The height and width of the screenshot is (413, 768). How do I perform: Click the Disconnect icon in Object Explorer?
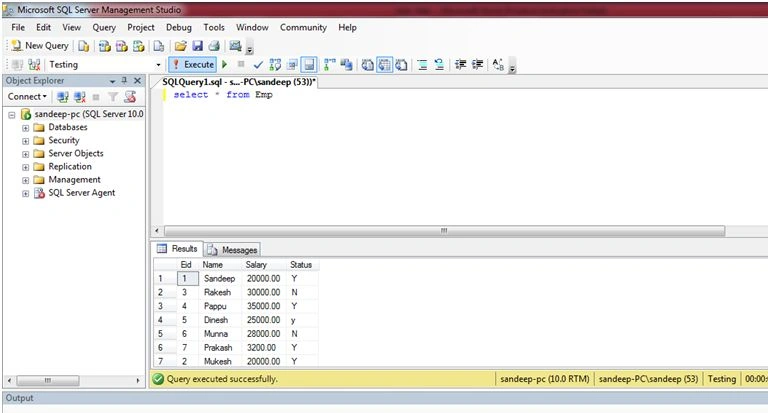point(79,97)
